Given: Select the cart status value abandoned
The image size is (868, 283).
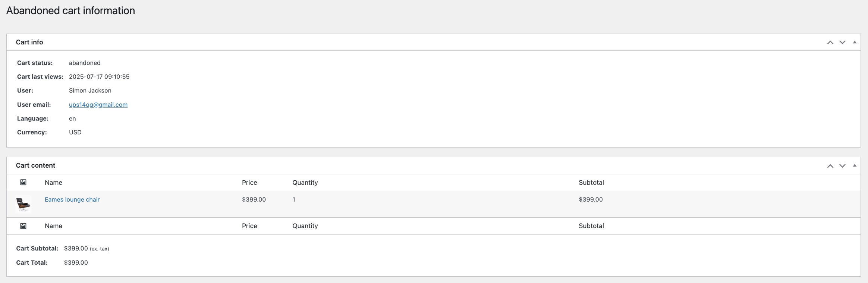Looking at the screenshot, I should click(x=85, y=63).
